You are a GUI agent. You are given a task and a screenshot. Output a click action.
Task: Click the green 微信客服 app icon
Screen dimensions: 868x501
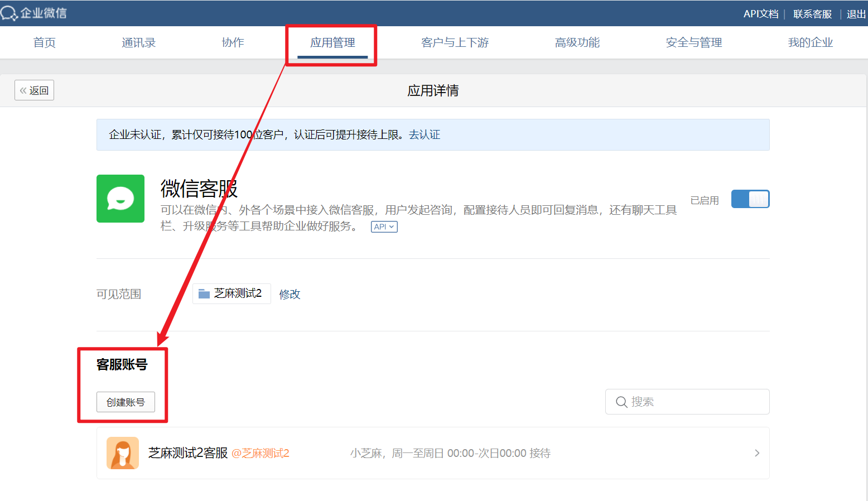pos(120,199)
